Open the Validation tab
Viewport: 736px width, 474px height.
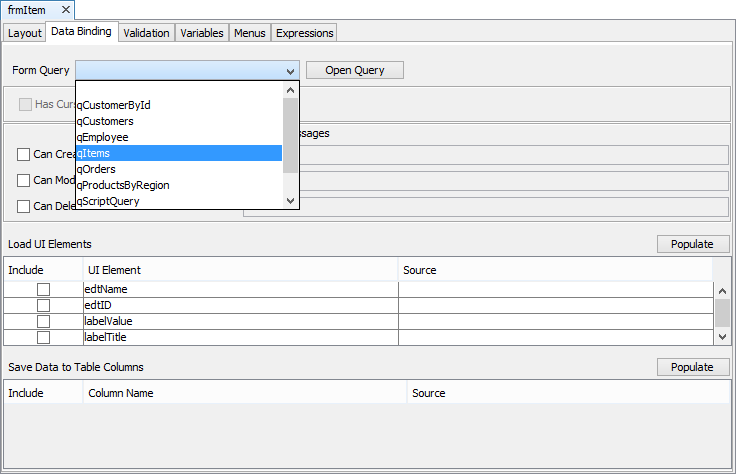(x=146, y=33)
